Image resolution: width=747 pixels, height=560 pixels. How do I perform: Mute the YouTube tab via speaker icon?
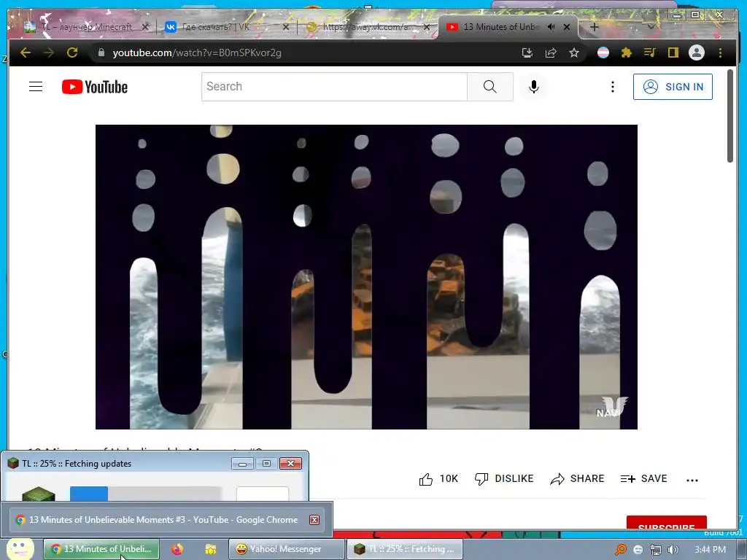tap(551, 27)
